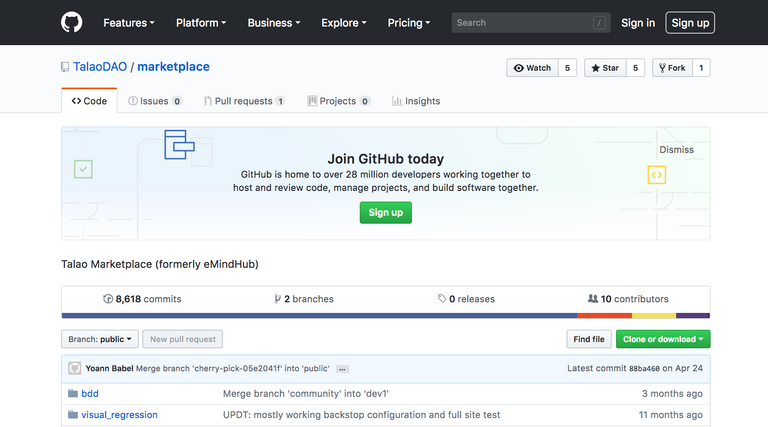This screenshot has height=427, width=768.
Task: View the forks count 1
Action: pyautogui.click(x=701, y=68)
